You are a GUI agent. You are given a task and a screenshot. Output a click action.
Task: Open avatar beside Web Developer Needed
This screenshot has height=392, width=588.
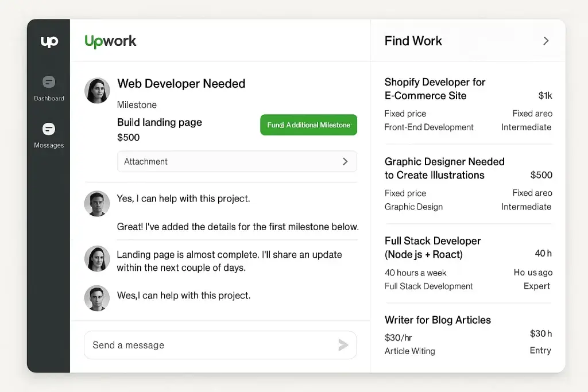97,90
